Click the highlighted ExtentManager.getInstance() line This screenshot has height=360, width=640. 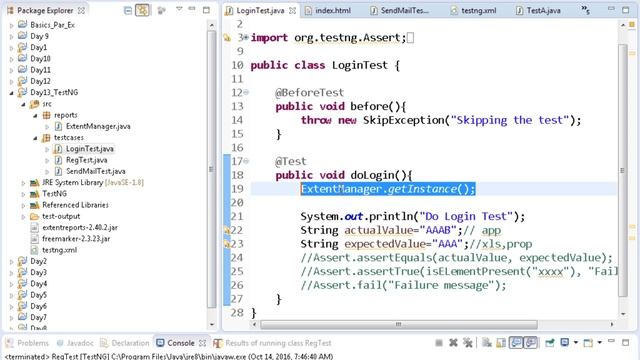pyautogui.click(x=388, y=189)
